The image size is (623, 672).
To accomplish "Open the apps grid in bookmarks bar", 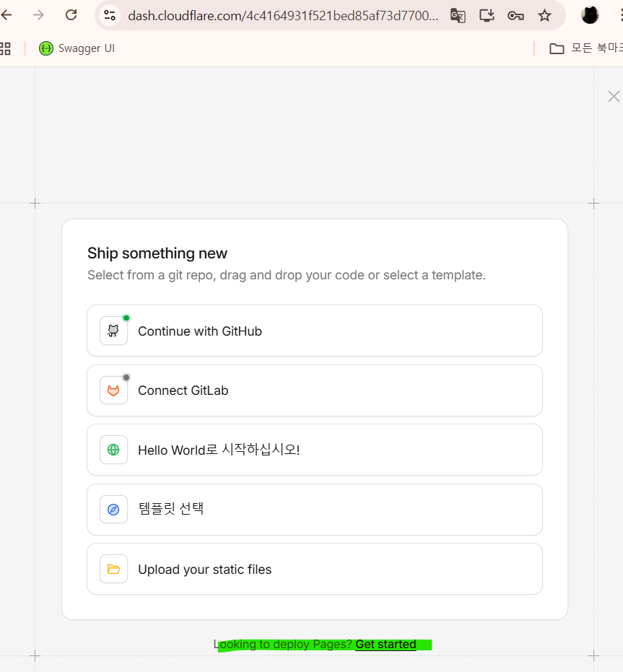I will [5, 48].
